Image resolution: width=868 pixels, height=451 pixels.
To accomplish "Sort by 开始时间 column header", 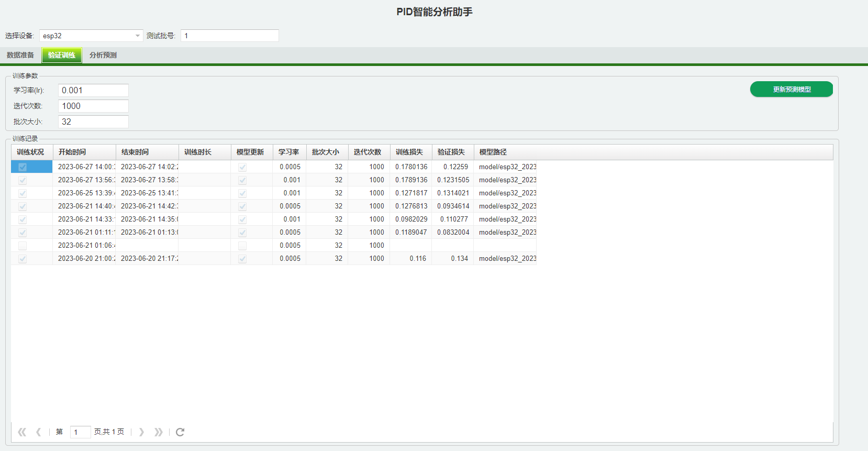I will click(x=84, y=152).
